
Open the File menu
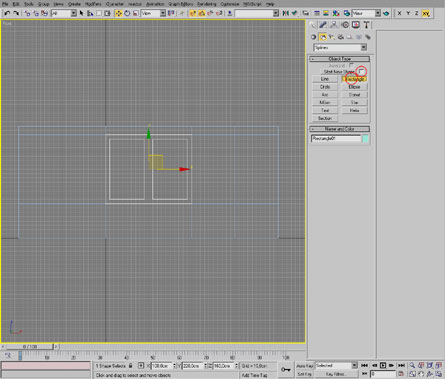point(5,4)
